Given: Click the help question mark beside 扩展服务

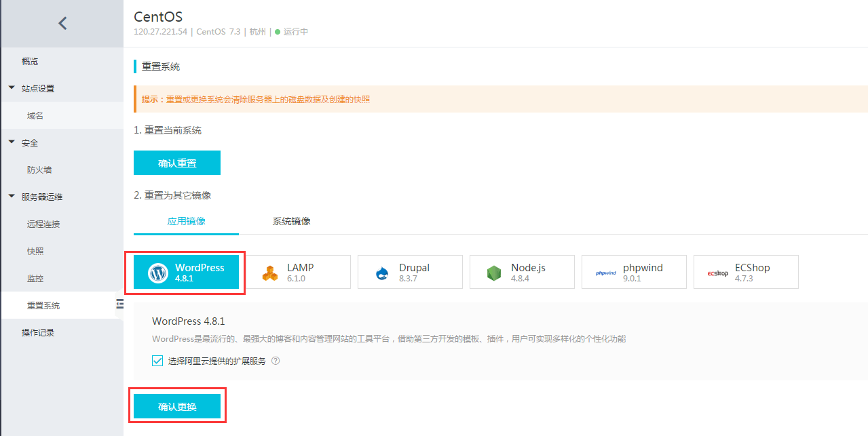Looking at the screenshot, I should pos(276,361).
